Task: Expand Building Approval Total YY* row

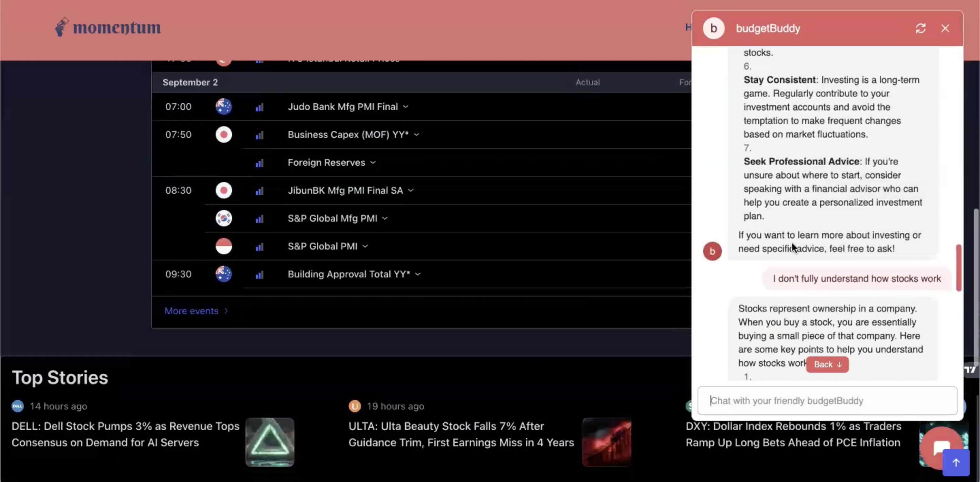Action: (x=418, y=274)
